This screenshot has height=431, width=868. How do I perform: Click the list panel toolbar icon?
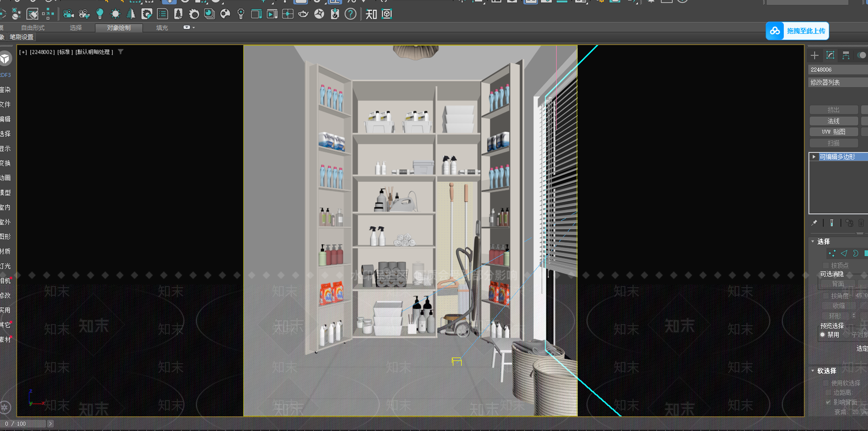pyautogui.click(x=162, y=14)
